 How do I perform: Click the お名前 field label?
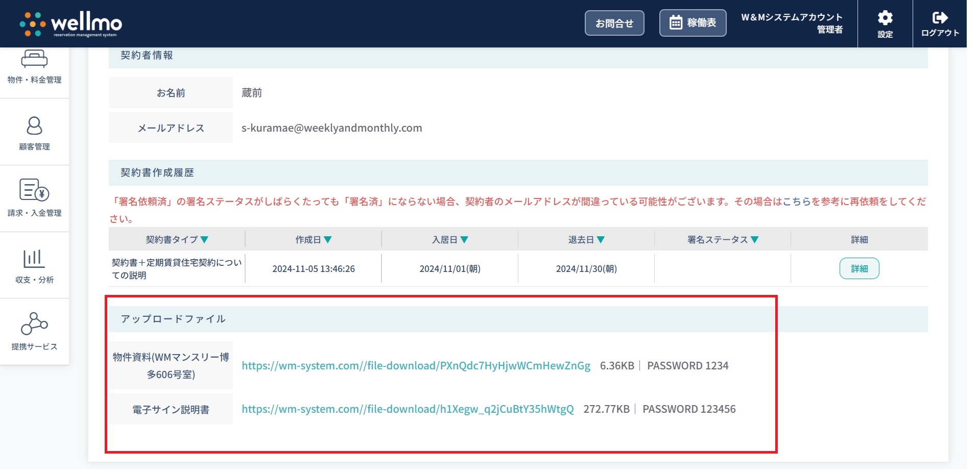tap(171, 93)
